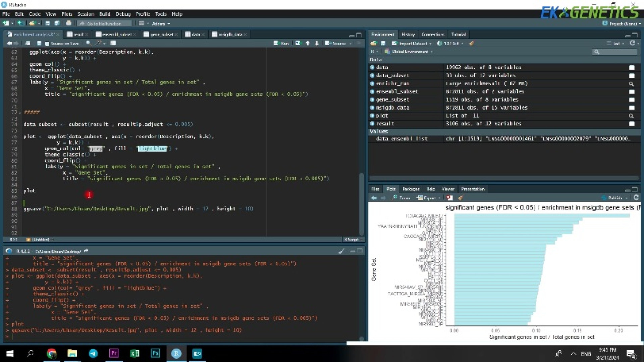Refresh the environment pane
The width and height of the screenshot is (644, 362).
(633, 43)
